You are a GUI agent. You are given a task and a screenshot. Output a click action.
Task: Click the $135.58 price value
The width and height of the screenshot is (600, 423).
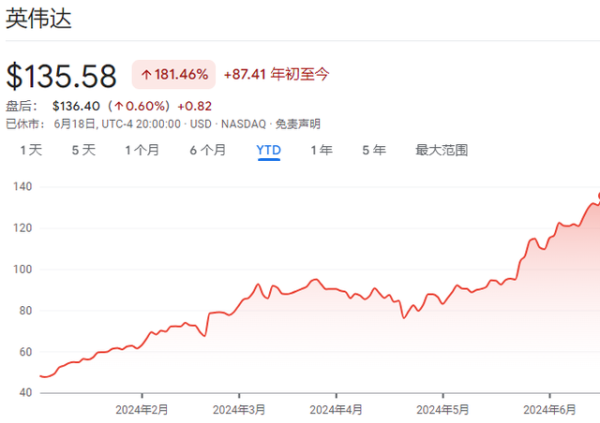61,76
